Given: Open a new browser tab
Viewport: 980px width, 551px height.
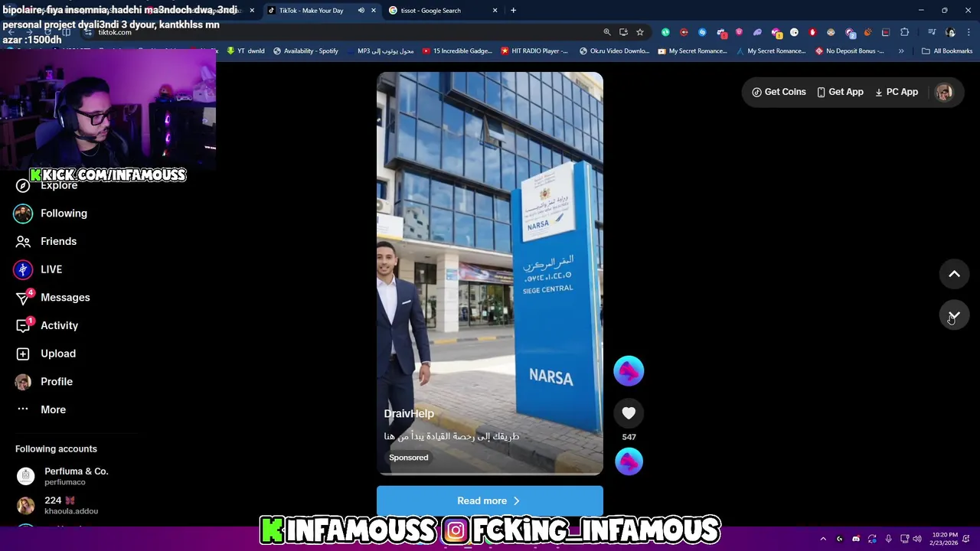Looking at the screenshot, I should [513, 11].
